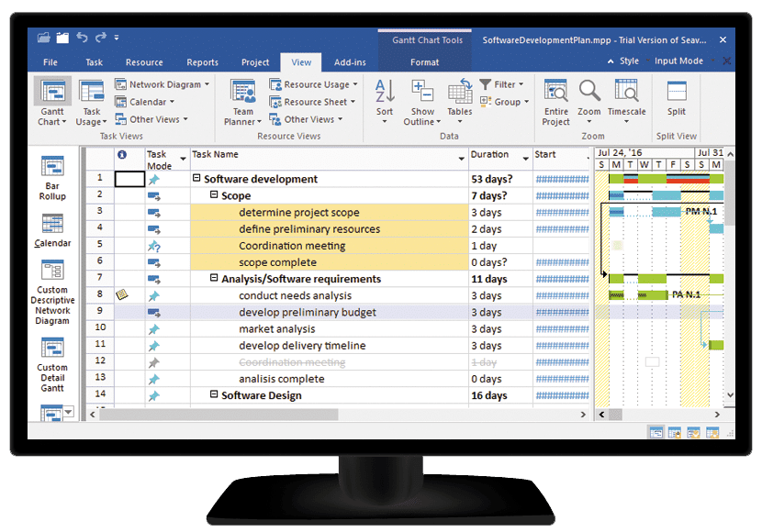The height and width of the screenshot is (532, 762).
Task: Click the vertical scrollbar down arrow
Action: [730, 395]
